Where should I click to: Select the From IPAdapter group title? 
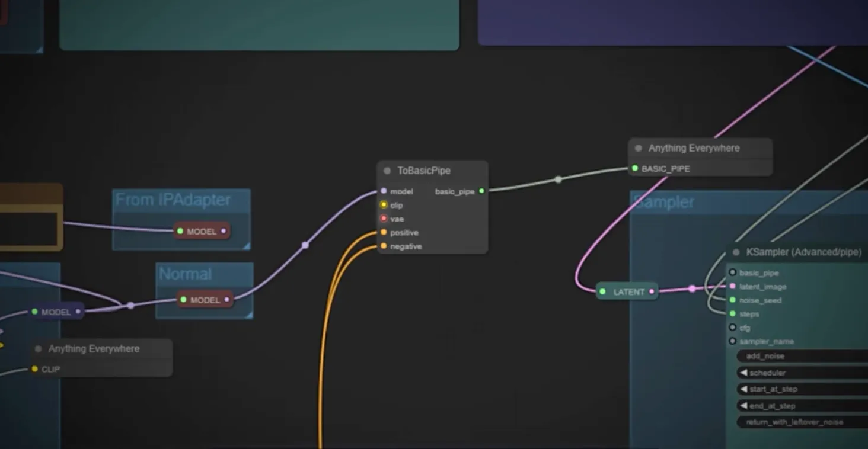(x=173, y=200)
